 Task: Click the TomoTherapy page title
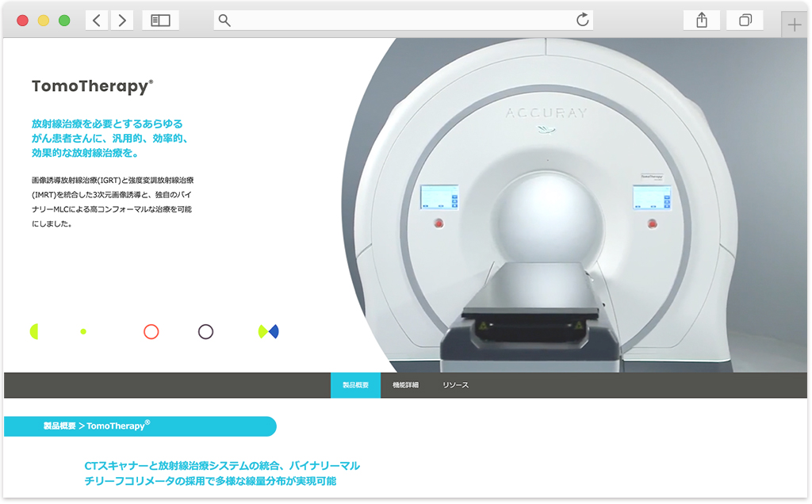(x=92, y=87)
